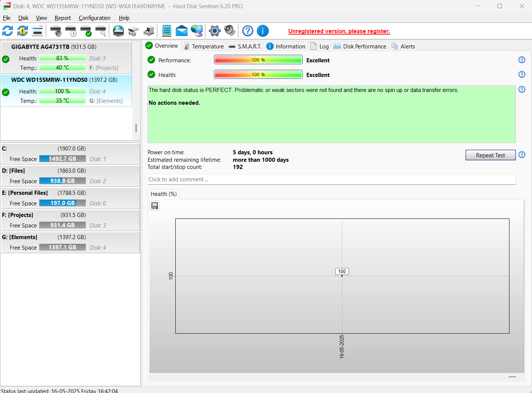Image resolution: width=532 pixels, height=393 pixels.
Task: Click the disk with globe icon
Action: 119,31
